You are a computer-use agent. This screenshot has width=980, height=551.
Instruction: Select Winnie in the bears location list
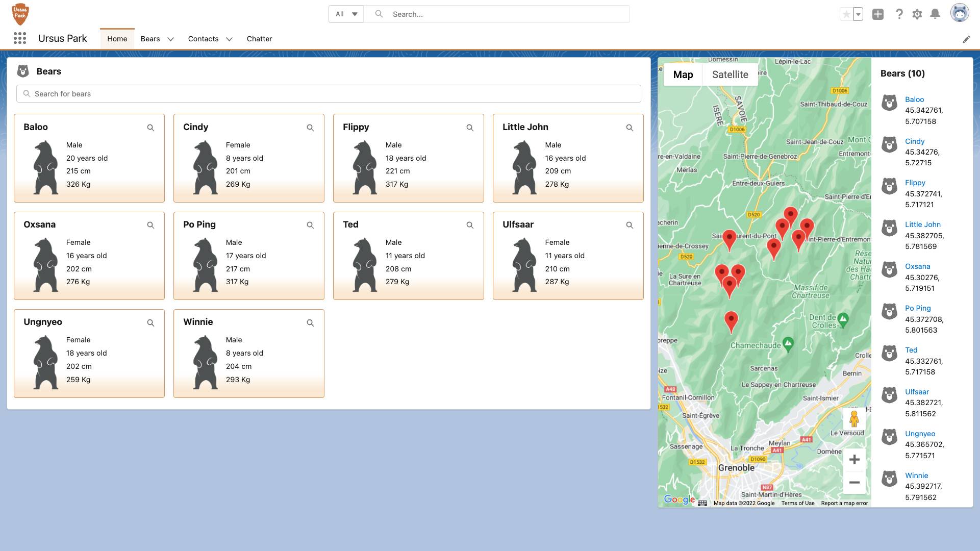[916, 475]
